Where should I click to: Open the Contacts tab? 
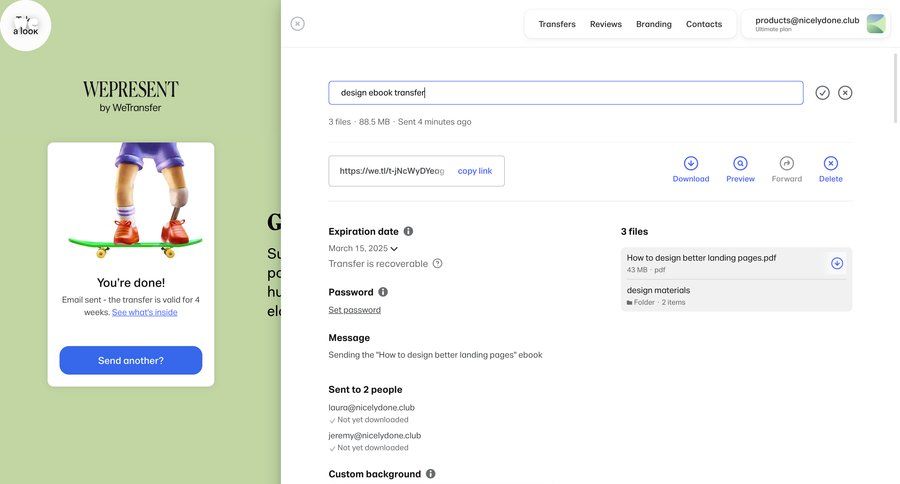(704, 24)
